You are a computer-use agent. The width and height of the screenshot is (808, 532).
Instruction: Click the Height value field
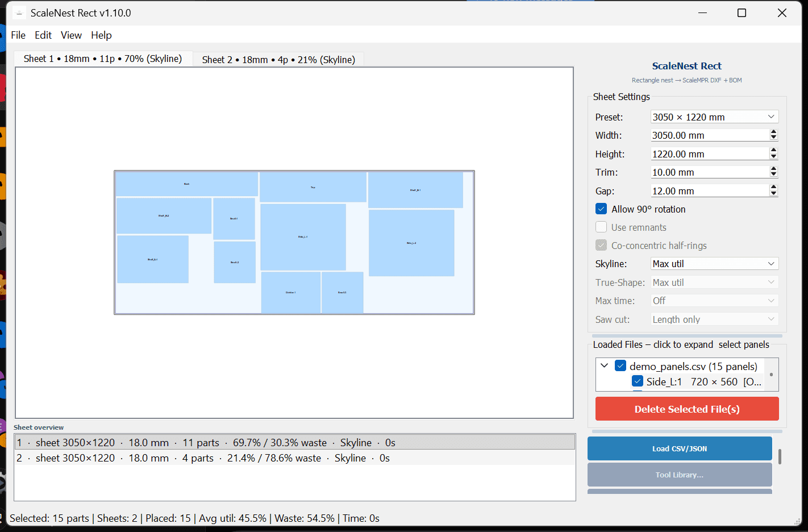[710, 154]
